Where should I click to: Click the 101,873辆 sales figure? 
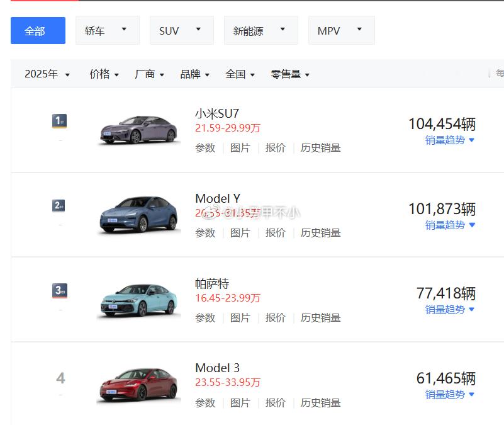(x=442, y=209)
